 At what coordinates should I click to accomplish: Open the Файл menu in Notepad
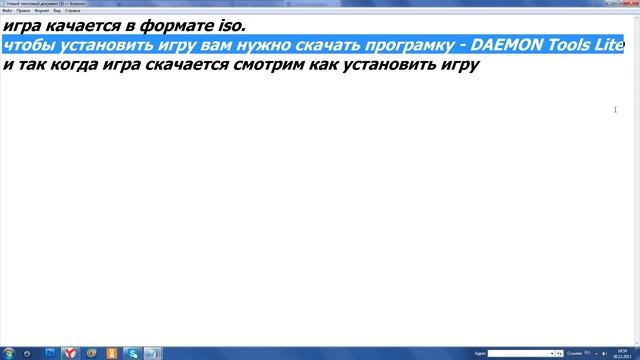pos(7,11)
